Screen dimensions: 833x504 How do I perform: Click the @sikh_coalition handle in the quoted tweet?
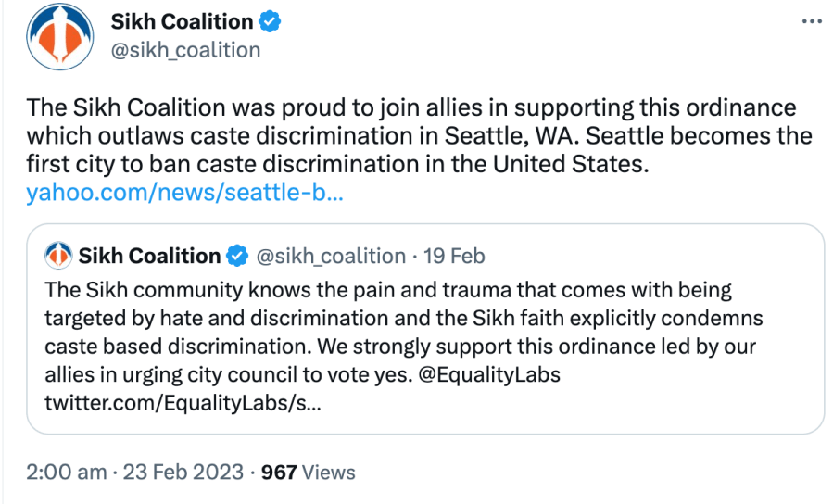coord(330,256)
